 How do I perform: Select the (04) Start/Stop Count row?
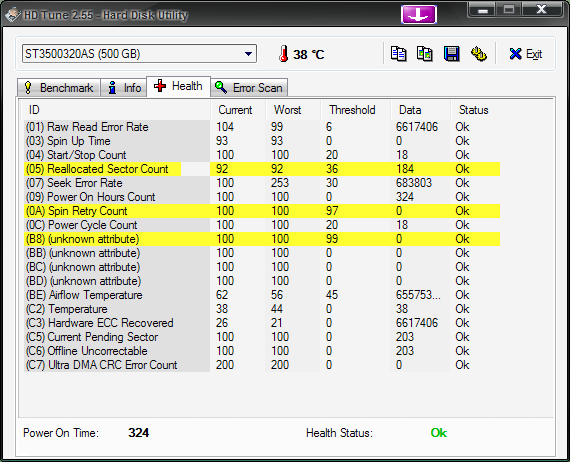tap(262, 155)
